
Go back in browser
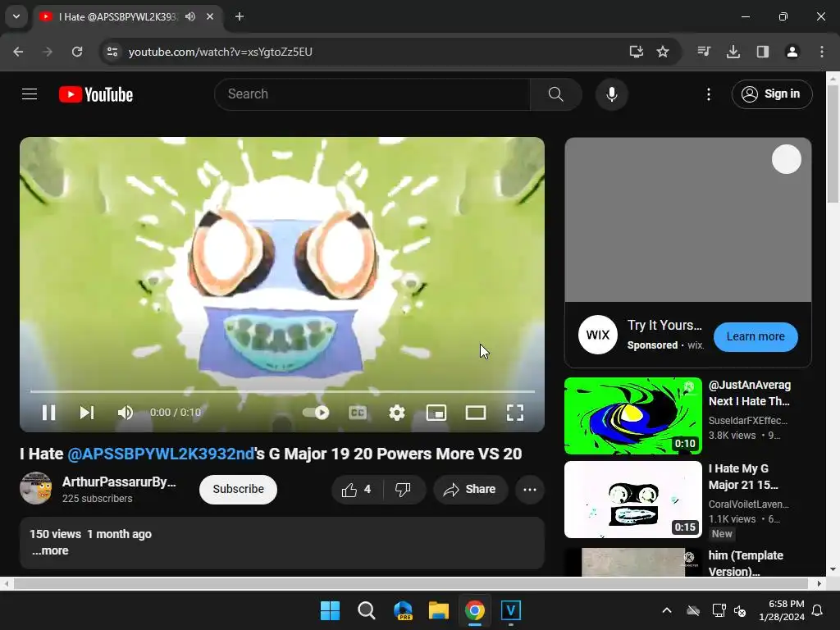[x=18, y=52]
